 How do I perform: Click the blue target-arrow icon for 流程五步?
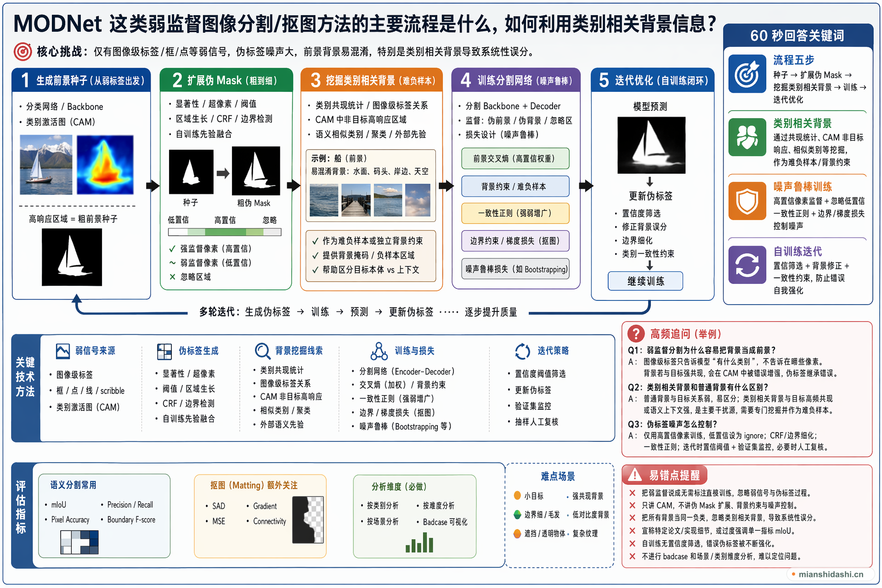point(747,74)
